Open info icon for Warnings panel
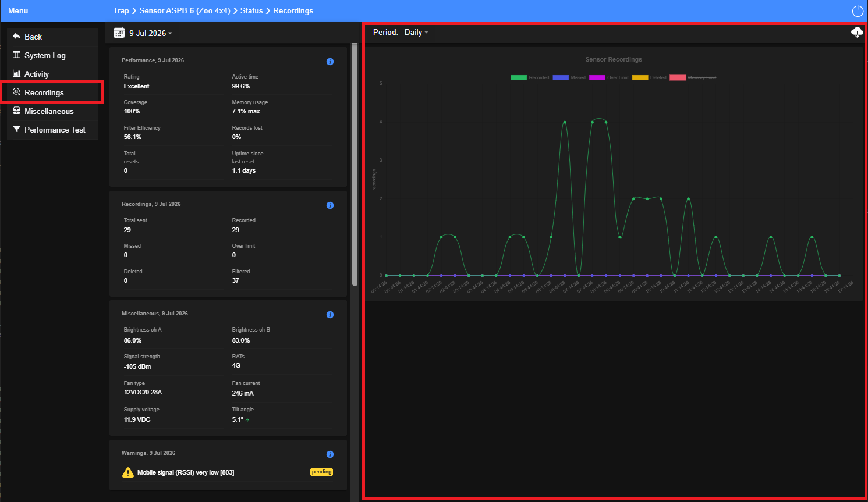This screenshot has height=502, width=868. (330, 454)
